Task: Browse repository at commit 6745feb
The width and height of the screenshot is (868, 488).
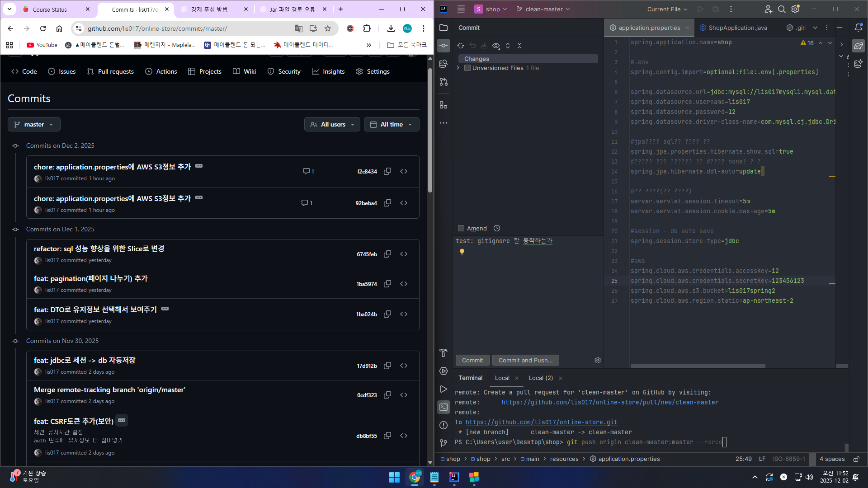Action: pyautogui.click(x=404, y=254)
